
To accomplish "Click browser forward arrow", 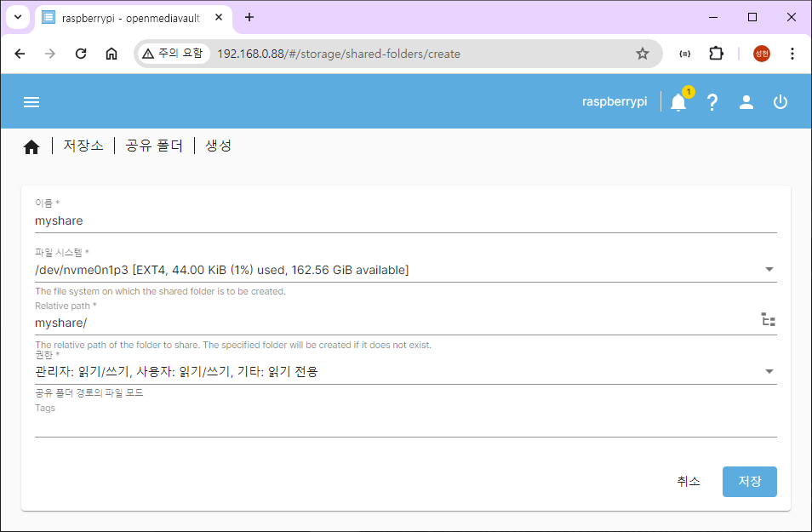I will click(x=50, y=54).
